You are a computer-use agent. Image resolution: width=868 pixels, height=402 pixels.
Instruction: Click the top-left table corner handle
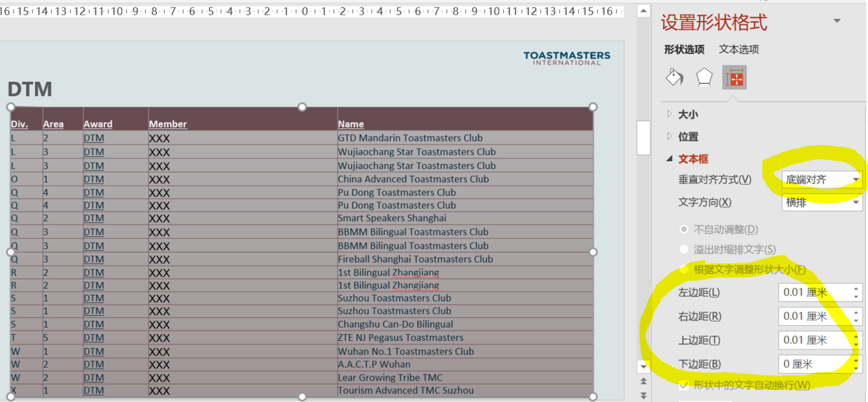(x=10, y=107)
